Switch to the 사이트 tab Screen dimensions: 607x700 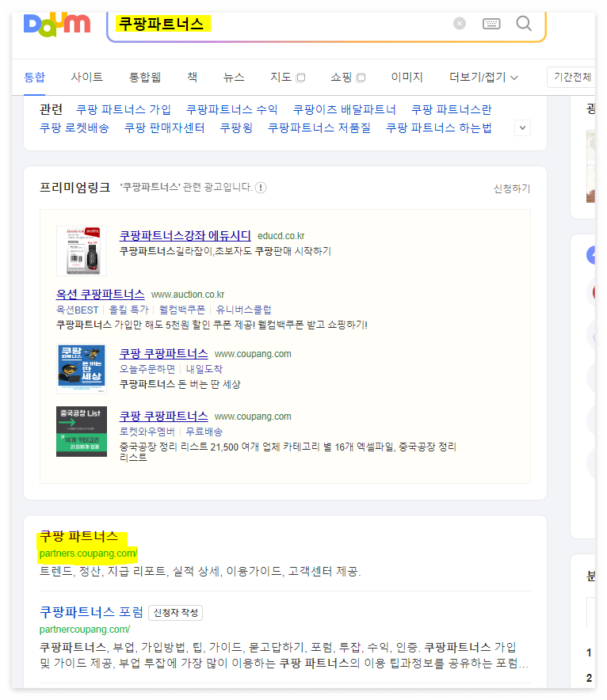[x=86, y=78]
